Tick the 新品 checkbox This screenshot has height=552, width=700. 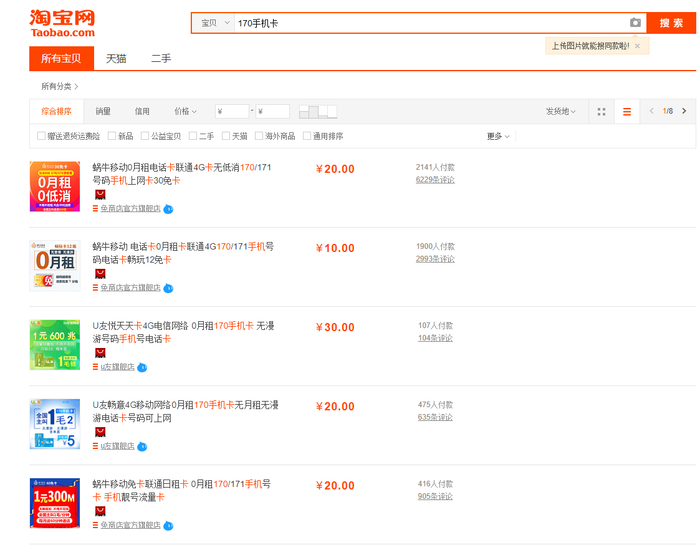tap(112, 136)
